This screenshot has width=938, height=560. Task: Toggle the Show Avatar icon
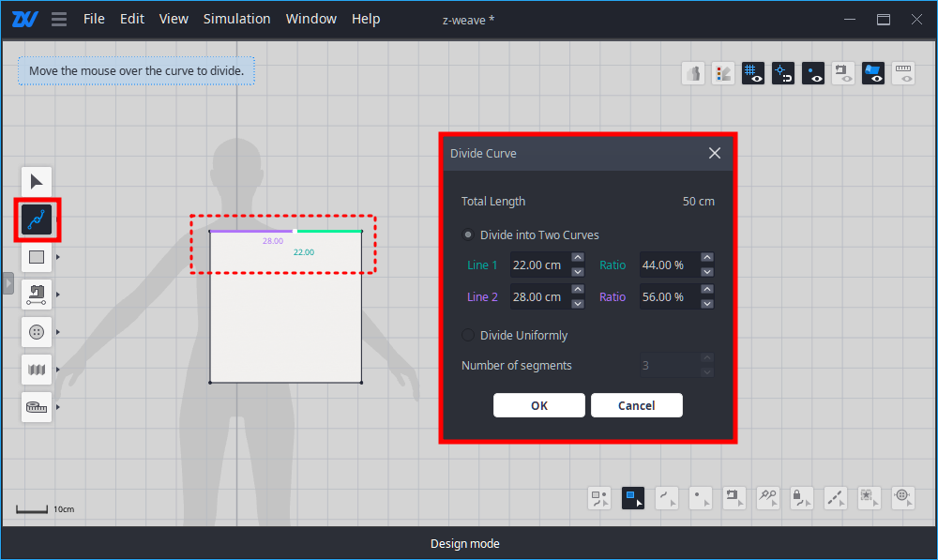pyautogui.click(x=692, y=72)
